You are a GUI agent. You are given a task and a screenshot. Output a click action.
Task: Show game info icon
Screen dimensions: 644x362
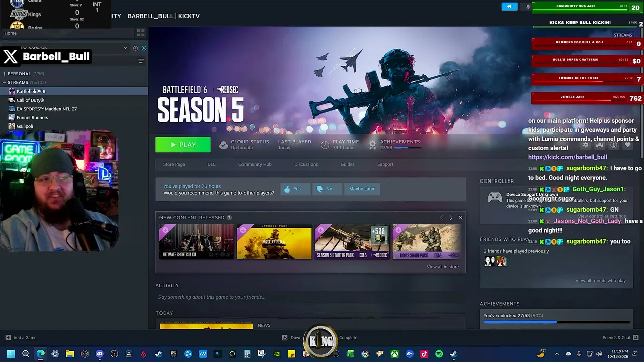coord(613,145)
